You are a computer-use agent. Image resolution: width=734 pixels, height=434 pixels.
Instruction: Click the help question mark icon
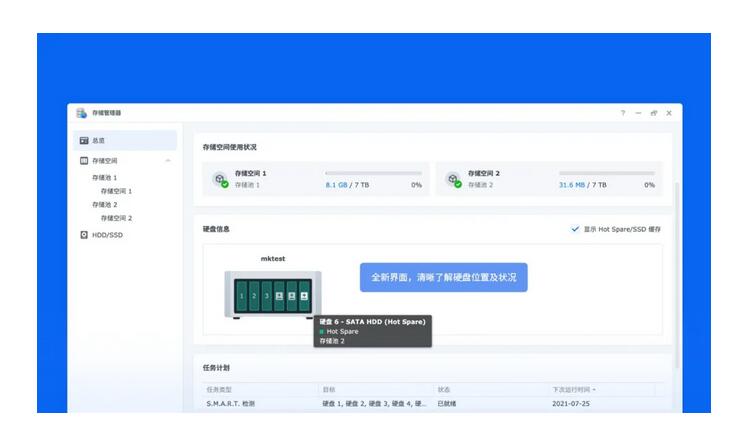pos(623,113)
